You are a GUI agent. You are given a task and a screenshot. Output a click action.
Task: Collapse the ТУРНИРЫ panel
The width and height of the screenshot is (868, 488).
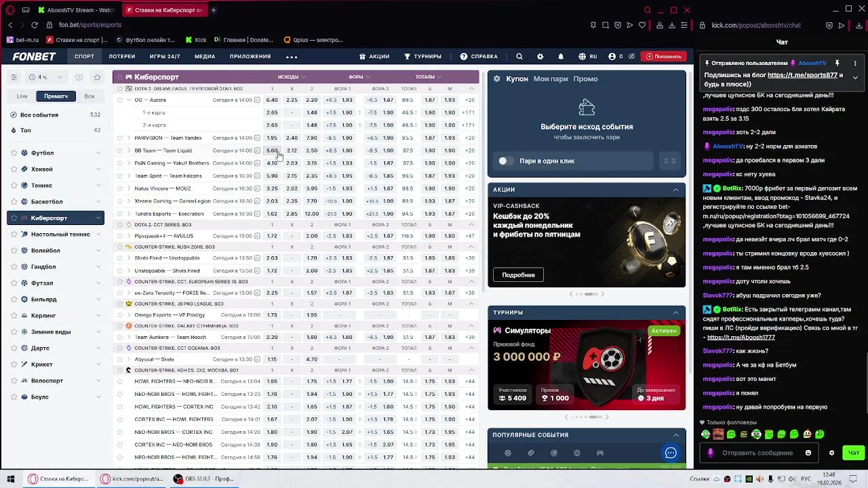tap(675, 312)
